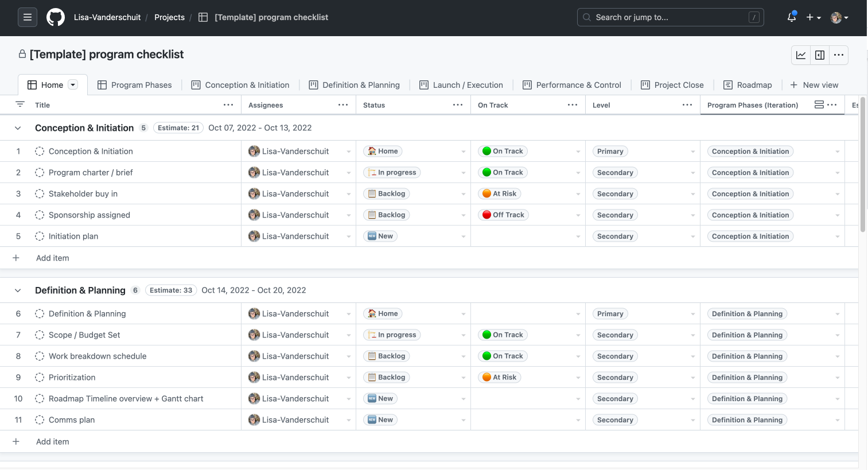
Task: Switch to Definition & Planning view tab
Action: pos(355,85)
